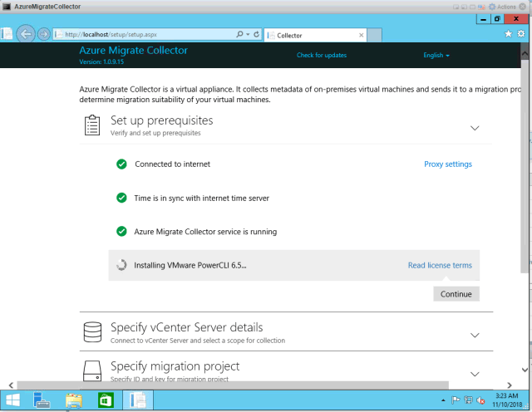The image size is (532, 412).
Task: Click the Check for updates link
Action: [x=322, y=56]
